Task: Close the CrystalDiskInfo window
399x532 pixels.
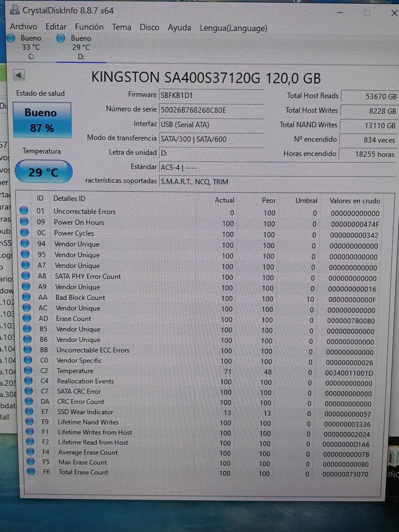Action: 394,13
